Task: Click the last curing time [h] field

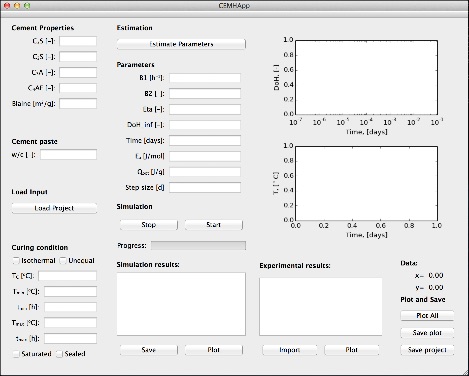Action: click(x=70, y=339)
